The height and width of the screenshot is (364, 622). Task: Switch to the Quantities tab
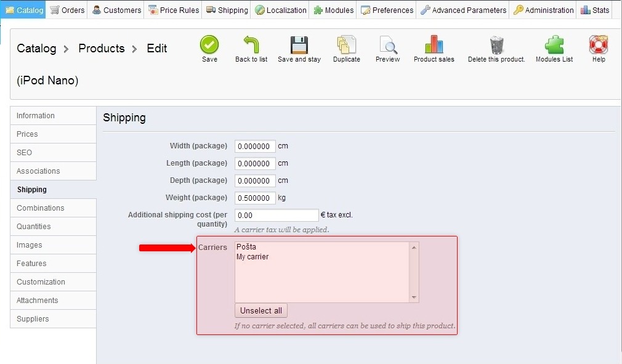53,227
